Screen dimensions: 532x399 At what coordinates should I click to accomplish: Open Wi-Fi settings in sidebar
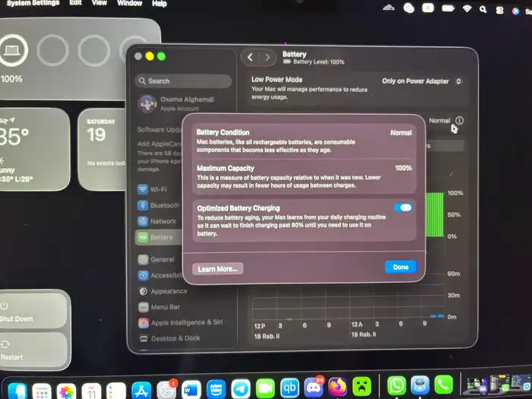point(153,189)
